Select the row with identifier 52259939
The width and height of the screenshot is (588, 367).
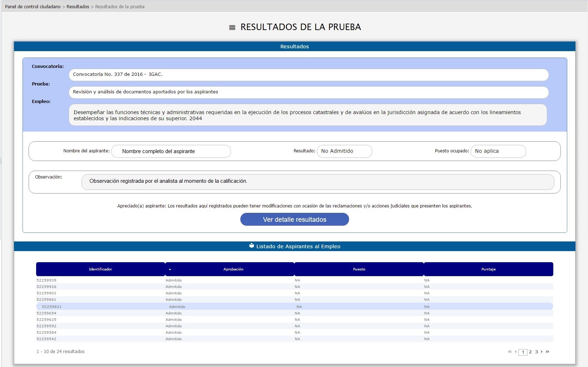46,280
